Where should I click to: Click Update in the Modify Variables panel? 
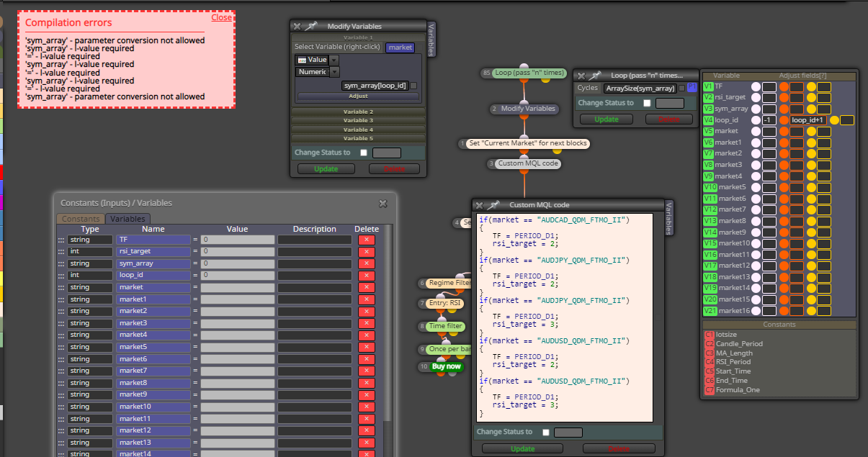[326, 169]
